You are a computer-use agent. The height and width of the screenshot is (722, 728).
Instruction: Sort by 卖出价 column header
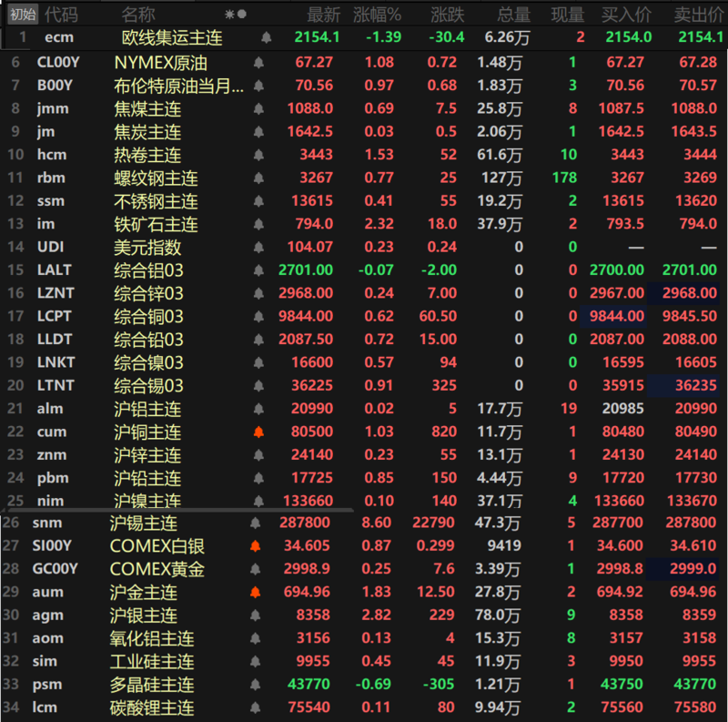point(699,15)
